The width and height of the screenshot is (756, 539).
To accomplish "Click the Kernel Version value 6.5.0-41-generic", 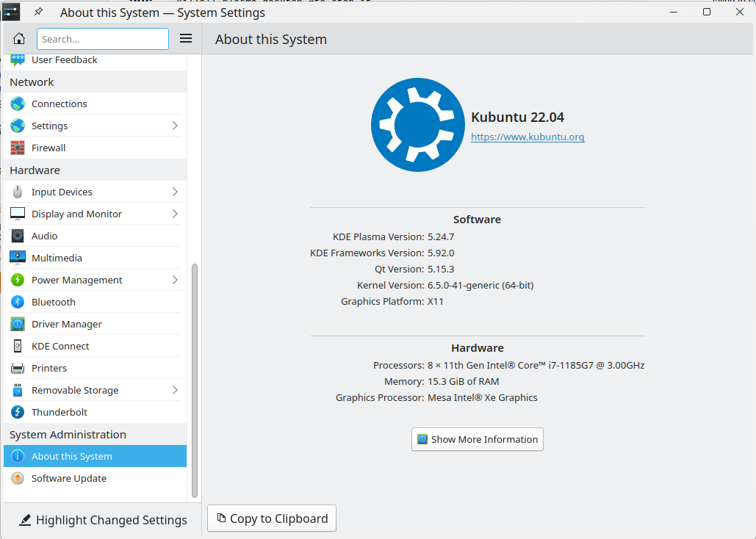I will pyautogui.click(x=480, y=286).
